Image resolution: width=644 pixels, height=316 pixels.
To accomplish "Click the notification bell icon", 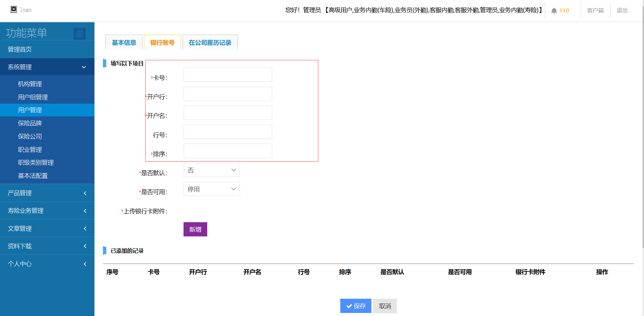I will 554,11.
